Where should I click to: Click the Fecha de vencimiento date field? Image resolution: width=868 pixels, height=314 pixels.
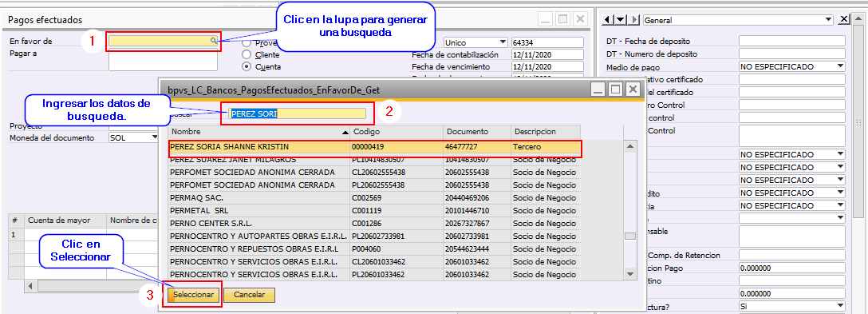pyautogui.click(x=547, y=66)
